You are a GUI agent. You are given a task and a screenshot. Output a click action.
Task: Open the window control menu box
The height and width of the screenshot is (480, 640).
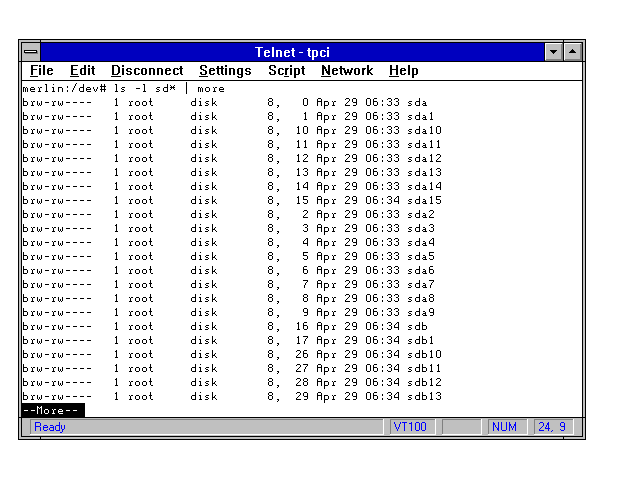point(31,51)
